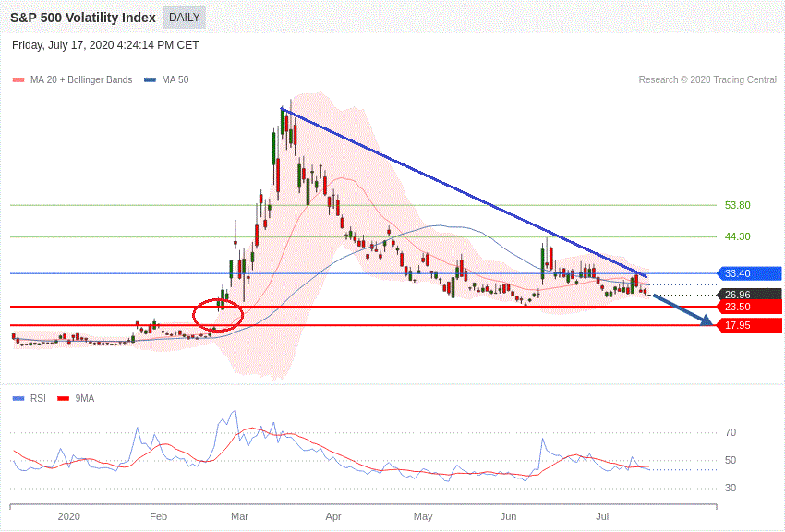Click the MA 20 + Bollinger Bands legend label

81,79
